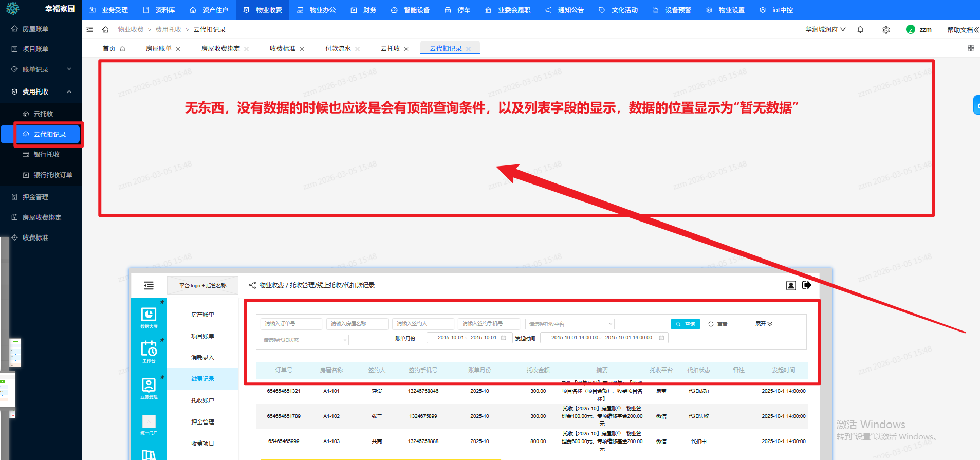Toggle sidebar collapse hamburger icon
This screenshot has width=980, height=460.
90,30
